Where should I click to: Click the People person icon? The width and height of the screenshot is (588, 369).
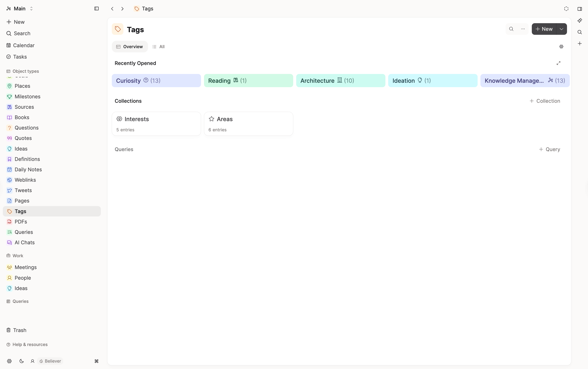pyautogui.click(x=10, y=278)
